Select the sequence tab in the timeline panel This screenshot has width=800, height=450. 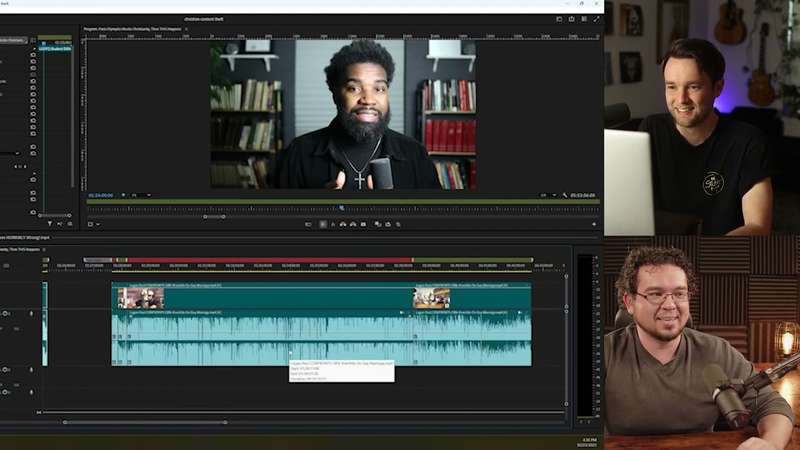click(x=20, y=249)
